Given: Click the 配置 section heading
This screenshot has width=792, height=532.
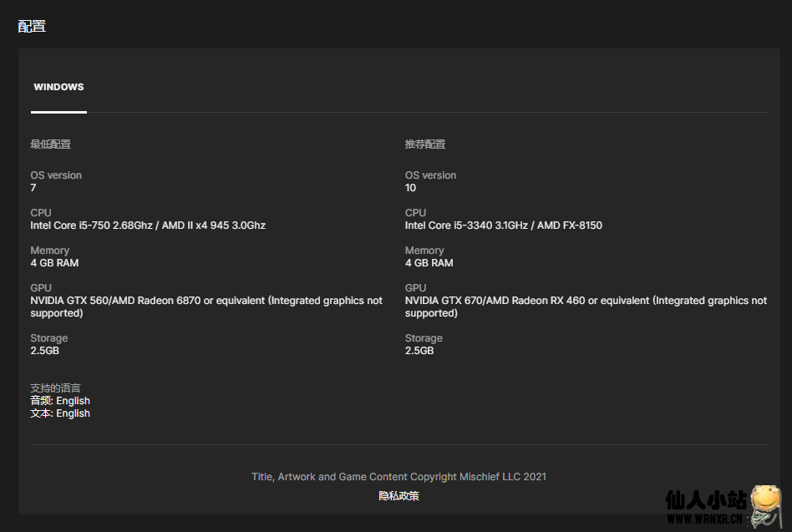Looking at the screenshot, I should [x=32, y=26].
